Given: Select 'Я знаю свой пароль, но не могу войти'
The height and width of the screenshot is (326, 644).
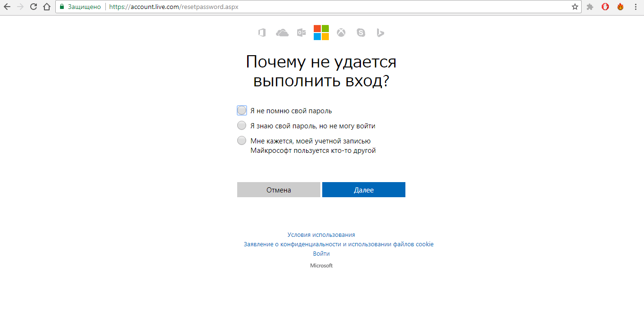Looking at the screenshot, I should [242, 125].
